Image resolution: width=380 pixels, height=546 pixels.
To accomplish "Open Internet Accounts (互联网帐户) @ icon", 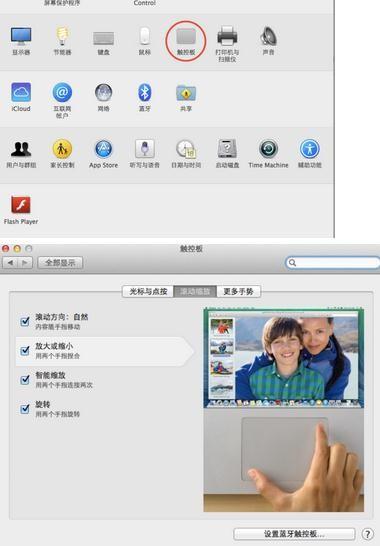I will [x=62, y=92].
